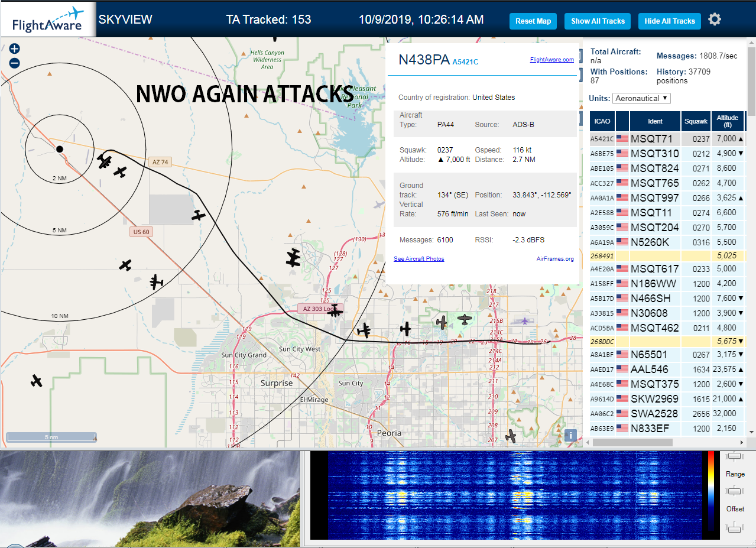The height and width of the screenshot is (548, 756).
Task: Open the settings gear in the header
Action: (x=715, y=20)
